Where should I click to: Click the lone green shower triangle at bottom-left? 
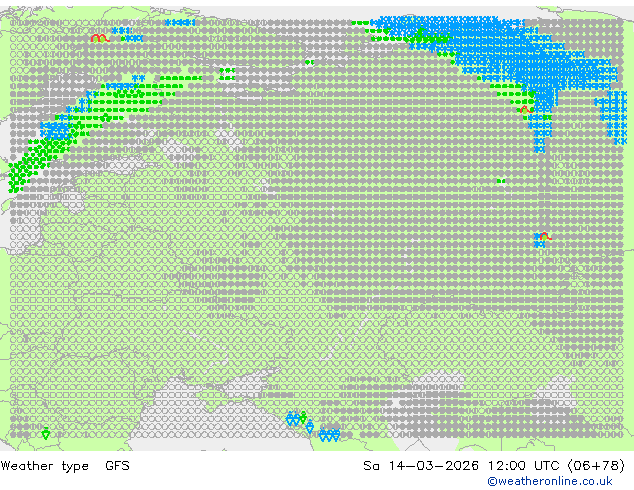[x=46, y=434]
